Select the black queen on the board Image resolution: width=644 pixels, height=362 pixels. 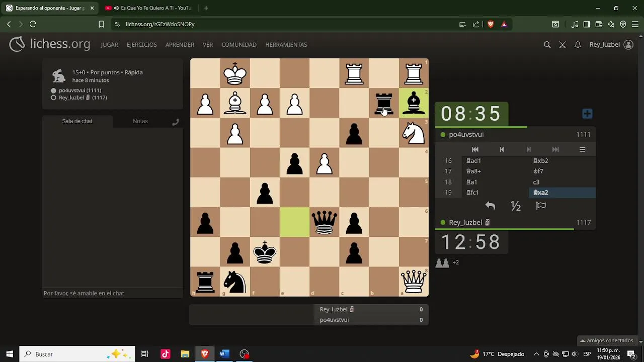click(x=325, y=222)
